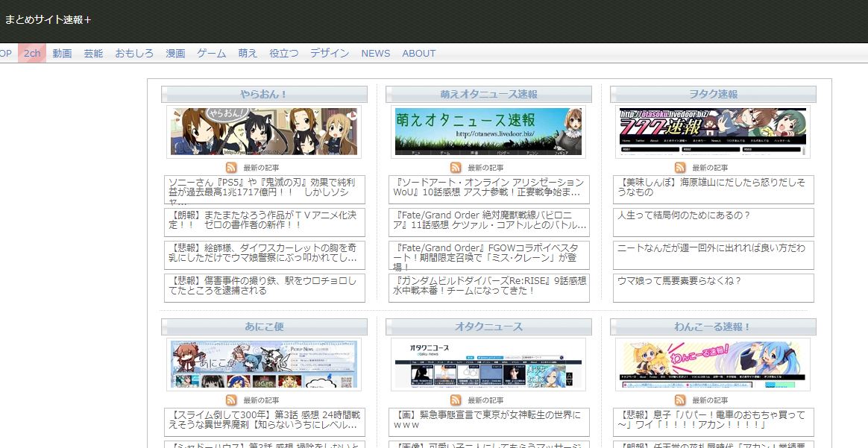Select the NEWS tab
This screenshot has height=448, width=868.
[x=376, y=53]
